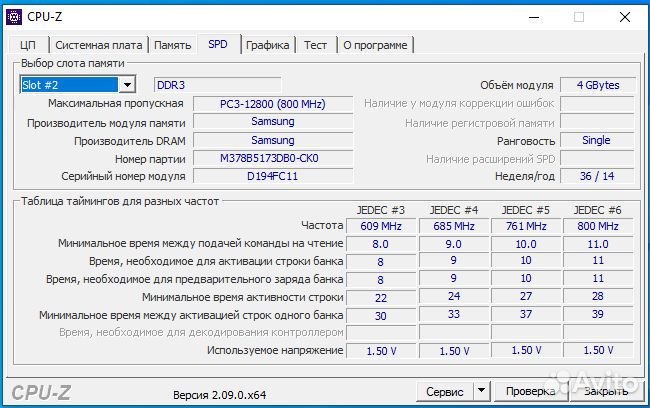Open the Сервис dropdown arrow
Viewport: 650px width, 408px height.
click(481, 391)
